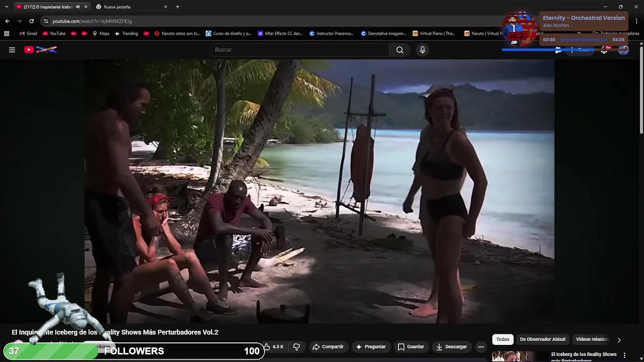Open the Instructor Presence... bookmark
Screen dimensions: 644x362
[331, 34]
